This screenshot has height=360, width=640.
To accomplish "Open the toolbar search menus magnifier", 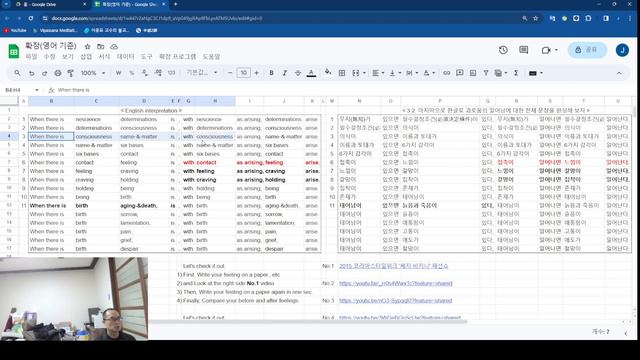I will (17, 73).
